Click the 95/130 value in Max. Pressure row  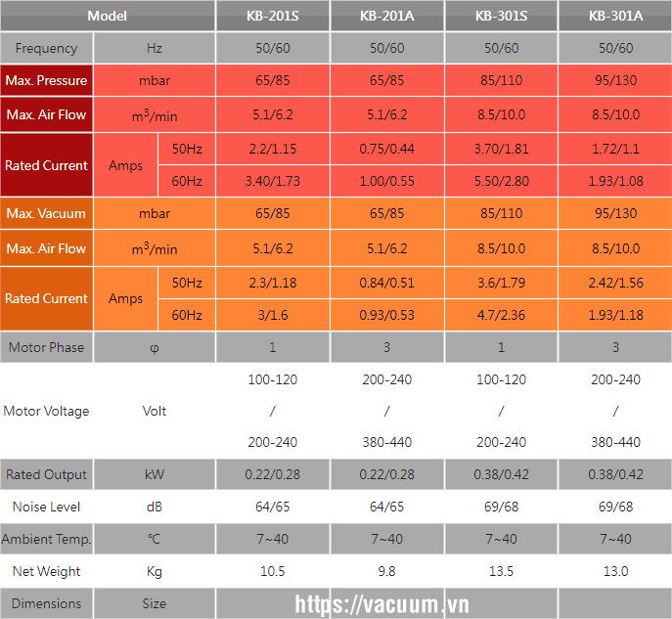(615, 81)
